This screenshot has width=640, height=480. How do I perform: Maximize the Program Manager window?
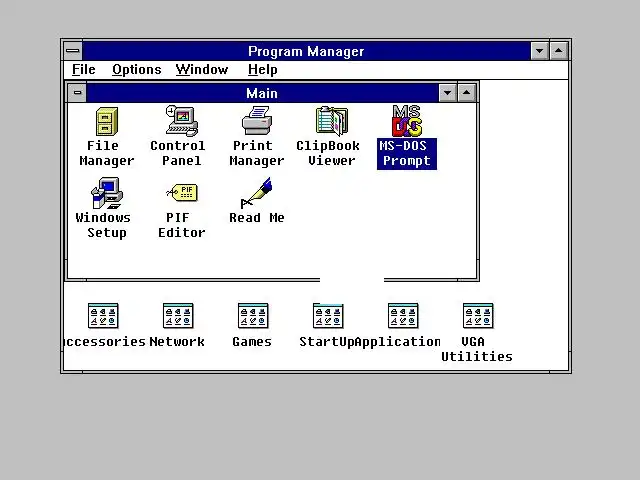click(x=559, y=51)
